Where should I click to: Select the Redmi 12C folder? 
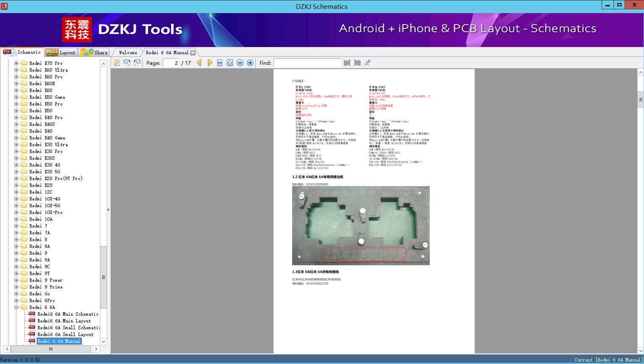tap(41, 192)
